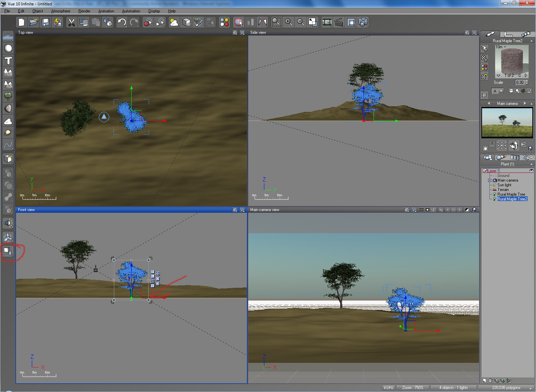
Task: Select Rural Maple Tree in the layer list
Action: pyautogui.click(x=511, y=194)
